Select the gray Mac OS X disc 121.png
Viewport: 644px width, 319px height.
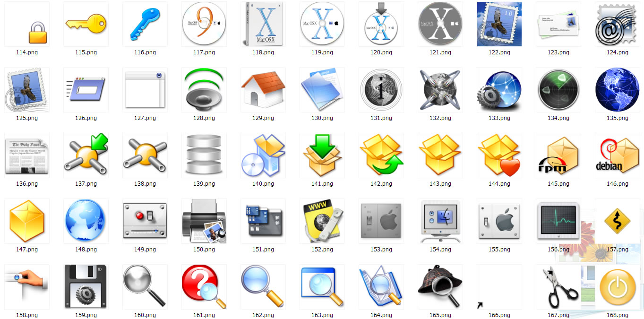tap(440, 24)
